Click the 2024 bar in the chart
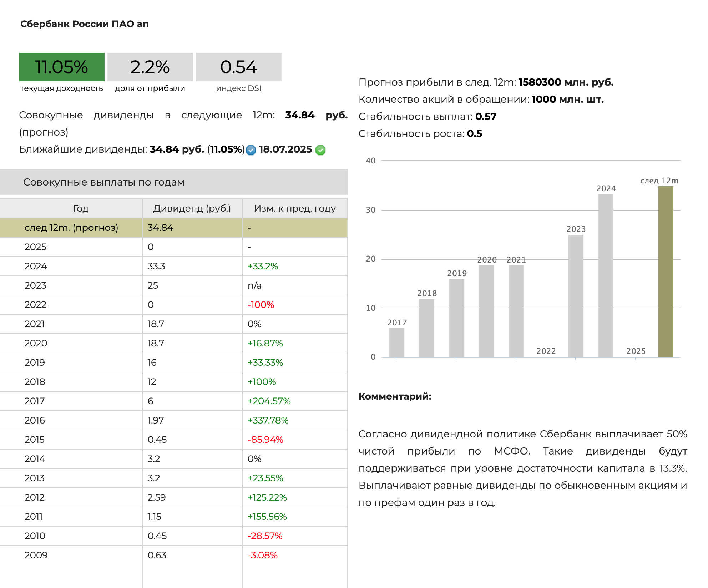708x588 pixels. coord(606,275)
